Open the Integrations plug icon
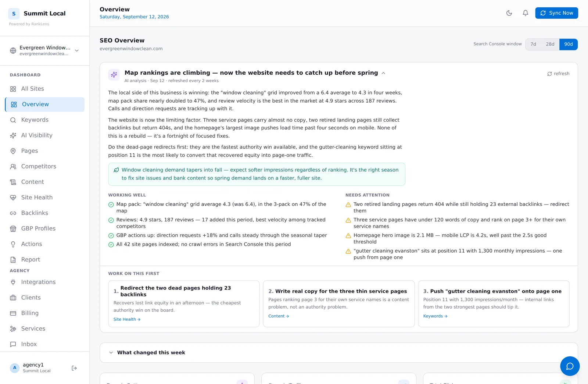Viewport: 588px width, 384px height. click(x=13, y=282)
